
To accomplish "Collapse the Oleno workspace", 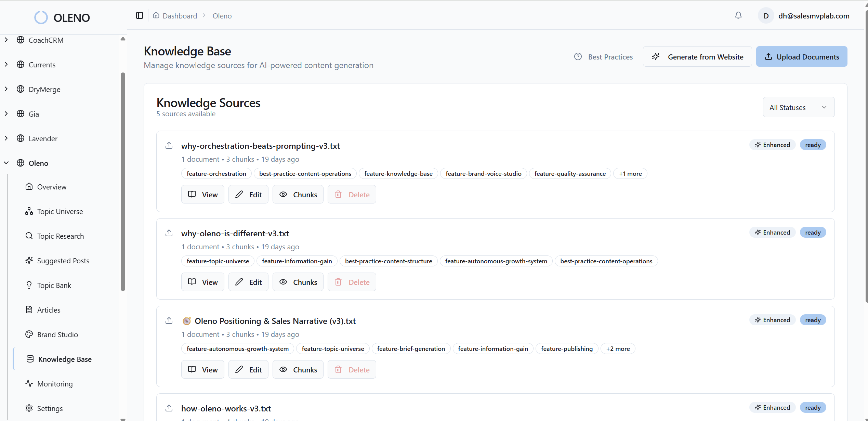I will (x=6, y=163).
